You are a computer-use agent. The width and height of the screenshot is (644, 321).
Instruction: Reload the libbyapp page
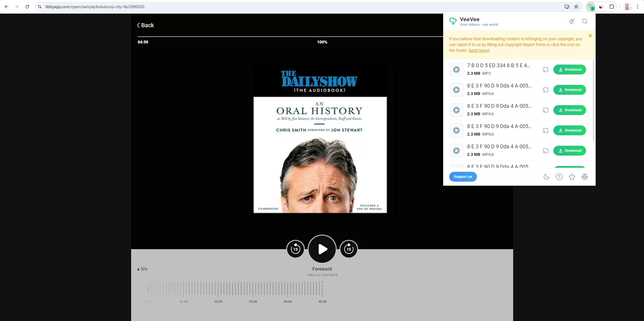(27, 7)
